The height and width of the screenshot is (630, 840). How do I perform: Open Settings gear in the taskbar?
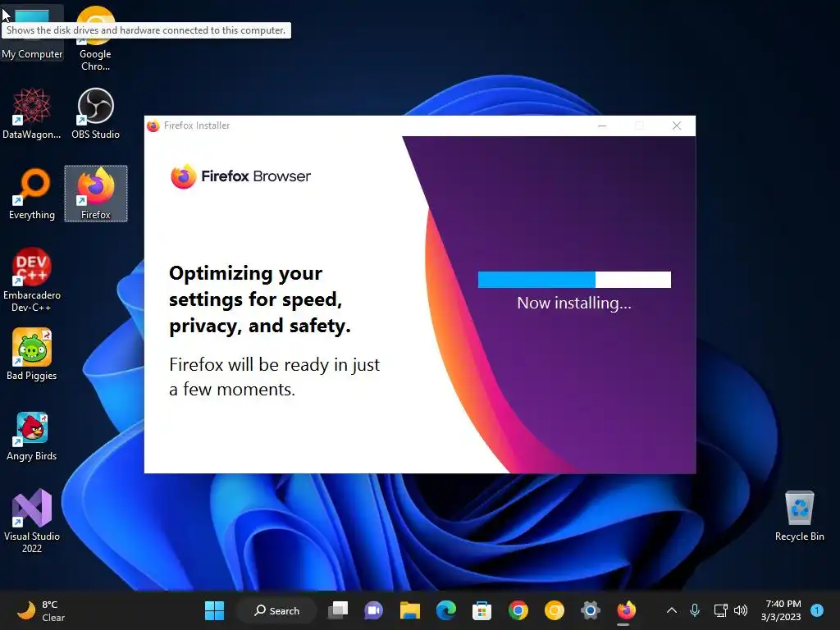coord(590,610)
